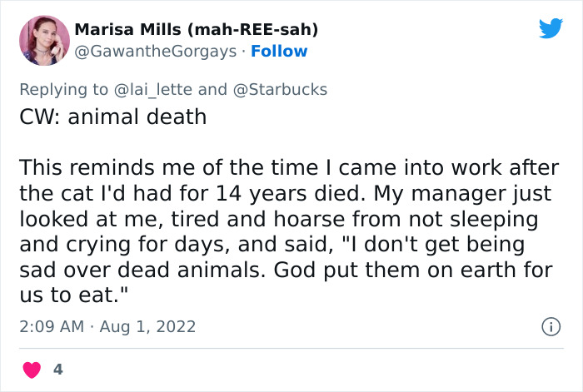Click the "(mah-REE-sah)" pronunciation text

(x=254, y=30)
